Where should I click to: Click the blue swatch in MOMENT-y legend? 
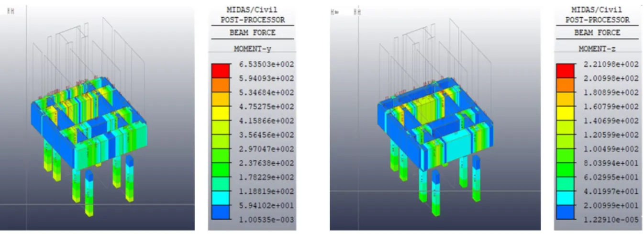[x=221, y=213]
